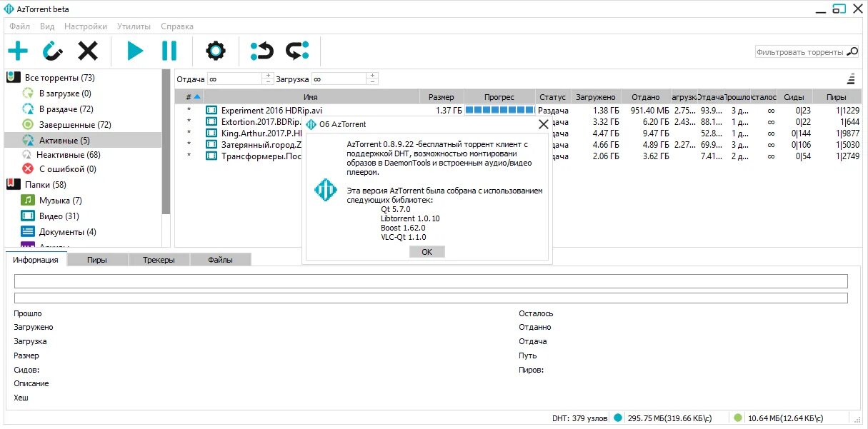Sort by the Сиды column header
The height and width of the screenshot is (429, 868).
pyautogui.click(x=794, y=97)
